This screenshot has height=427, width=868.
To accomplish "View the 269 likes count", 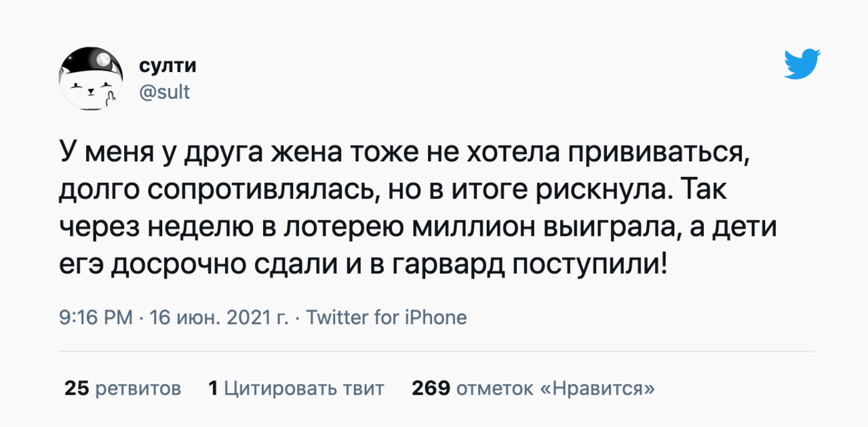I will coord(431,388).
